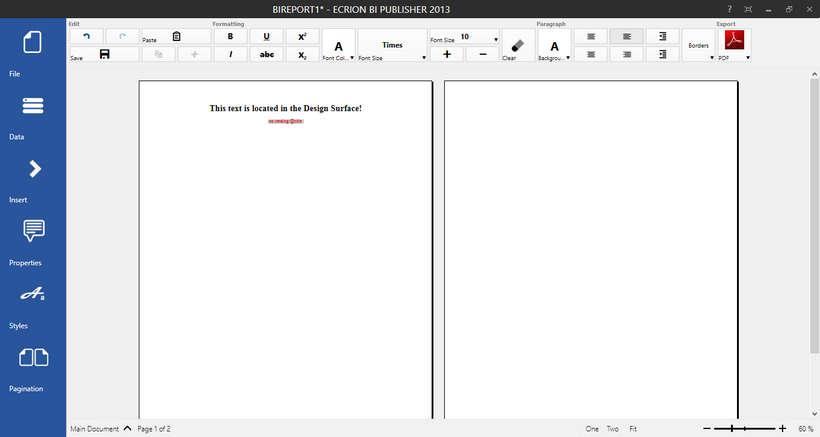
Task: Expand the Borders dropdown
Action: (x=699, y=46)
